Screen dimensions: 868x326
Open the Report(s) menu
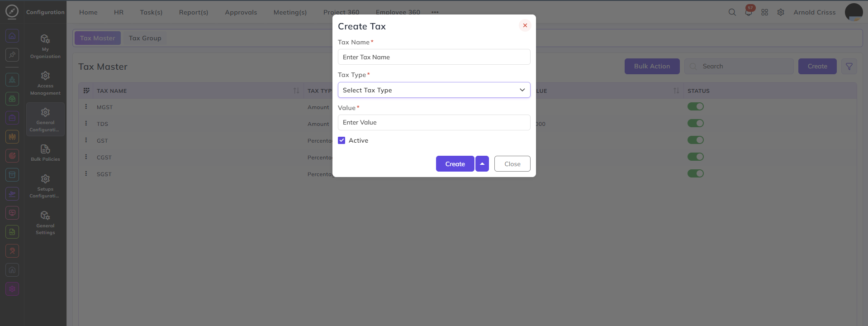194,12
